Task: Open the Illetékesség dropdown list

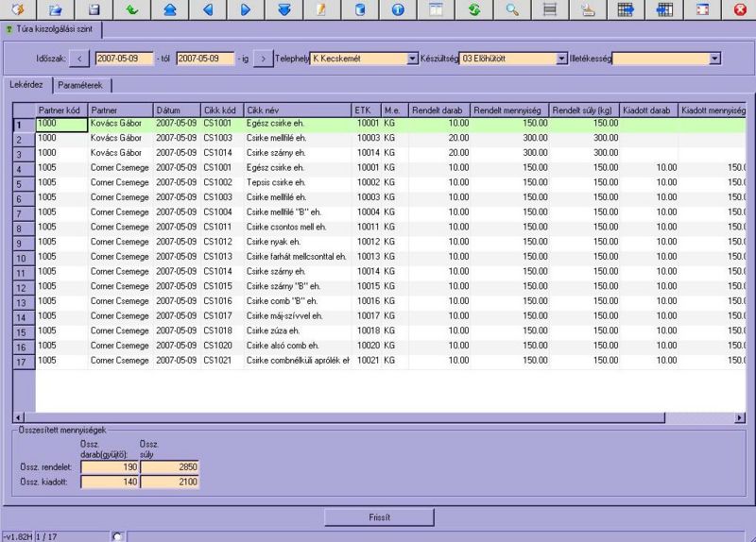Action: click(714, 59)
